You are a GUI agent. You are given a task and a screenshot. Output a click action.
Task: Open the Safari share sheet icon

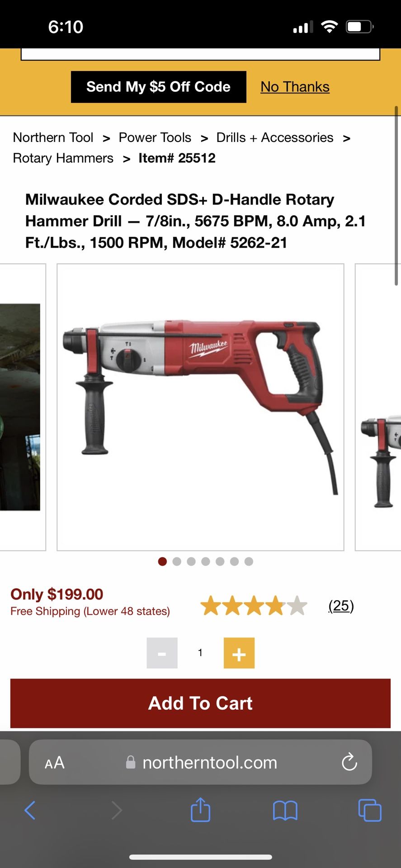200,809
